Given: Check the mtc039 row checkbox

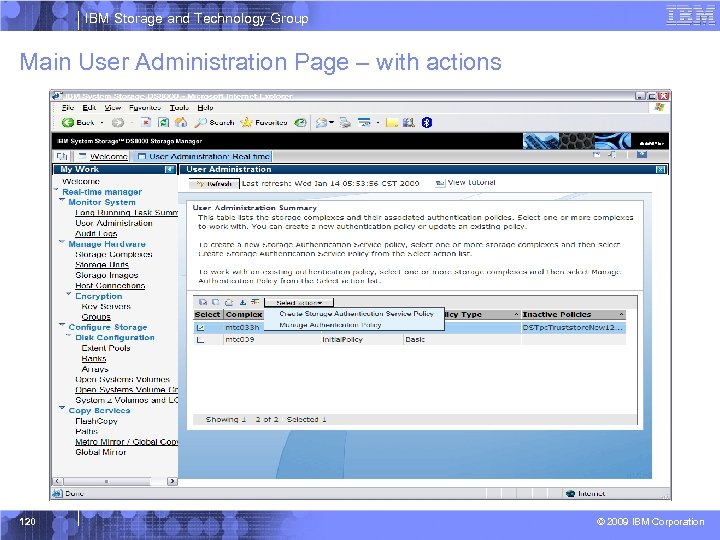Looking at the screenshot, I should click(x=200, y=340).
